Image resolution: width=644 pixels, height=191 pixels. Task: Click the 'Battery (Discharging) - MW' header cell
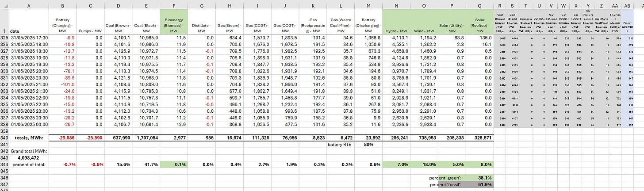click(369, 22)
